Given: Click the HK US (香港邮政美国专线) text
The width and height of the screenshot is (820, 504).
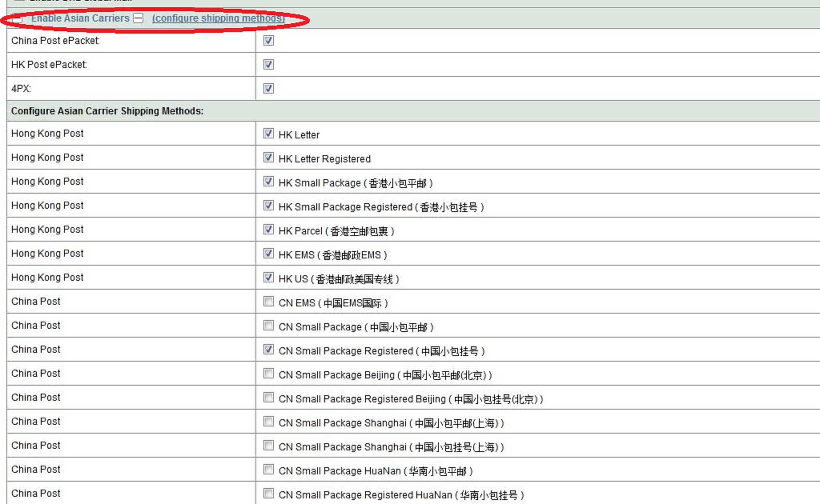Looking at the screenshot, I should 339,279.
